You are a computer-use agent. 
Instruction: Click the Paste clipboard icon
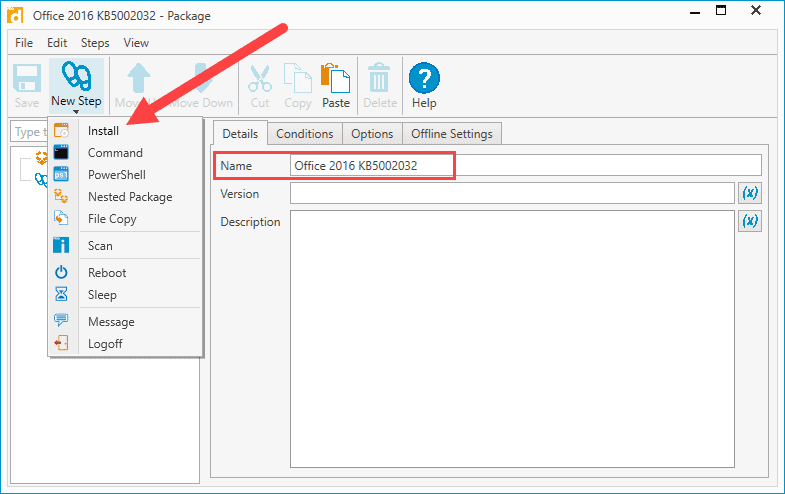(x=335, y=79)
